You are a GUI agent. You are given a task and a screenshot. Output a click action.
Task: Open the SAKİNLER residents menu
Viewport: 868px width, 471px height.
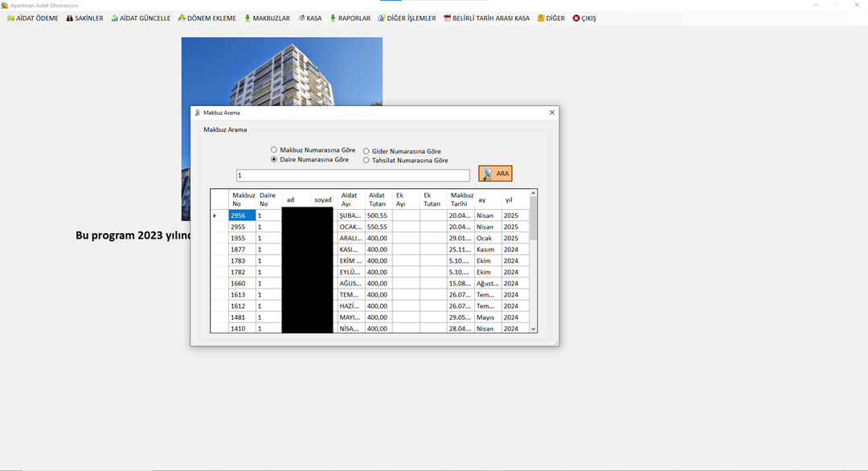(x=84, y=18)
